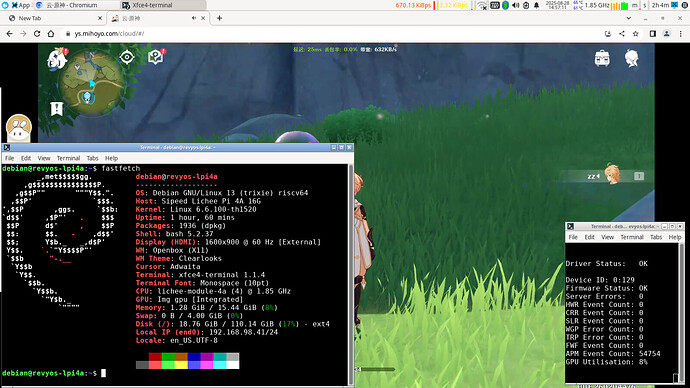Open View menu in large terminal
The image size is (690, 388).
(x=44, y=158)
